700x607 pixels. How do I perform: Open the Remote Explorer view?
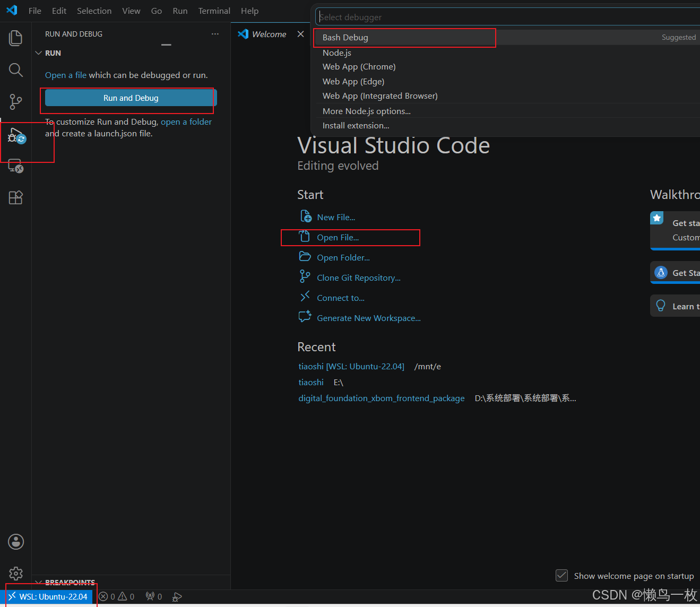pos(16,166)
